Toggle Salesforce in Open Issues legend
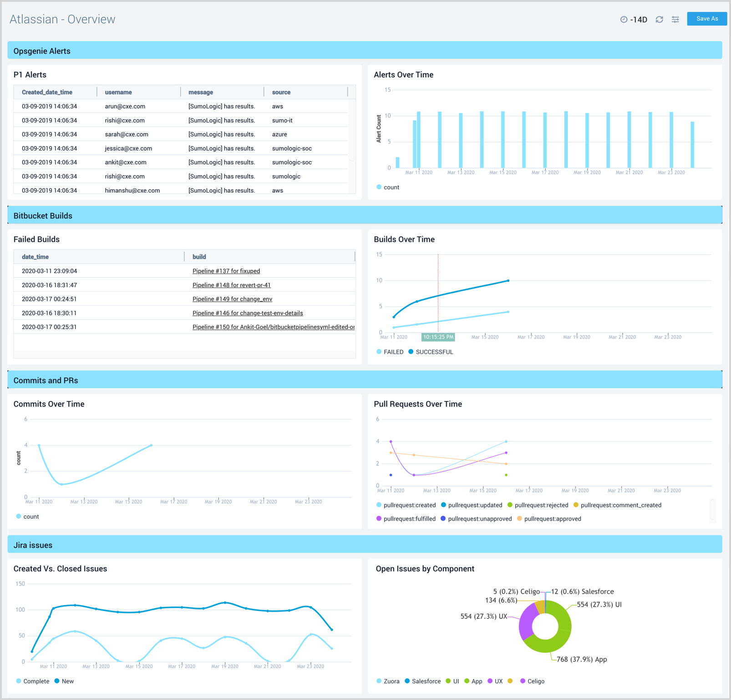Viewport: 731px width, 700px height. 422,681
